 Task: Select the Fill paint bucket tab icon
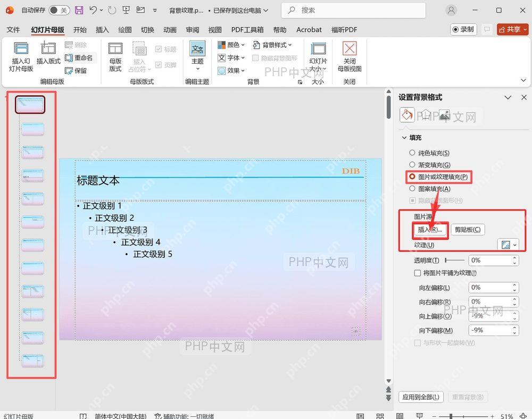tap(407, 115)
